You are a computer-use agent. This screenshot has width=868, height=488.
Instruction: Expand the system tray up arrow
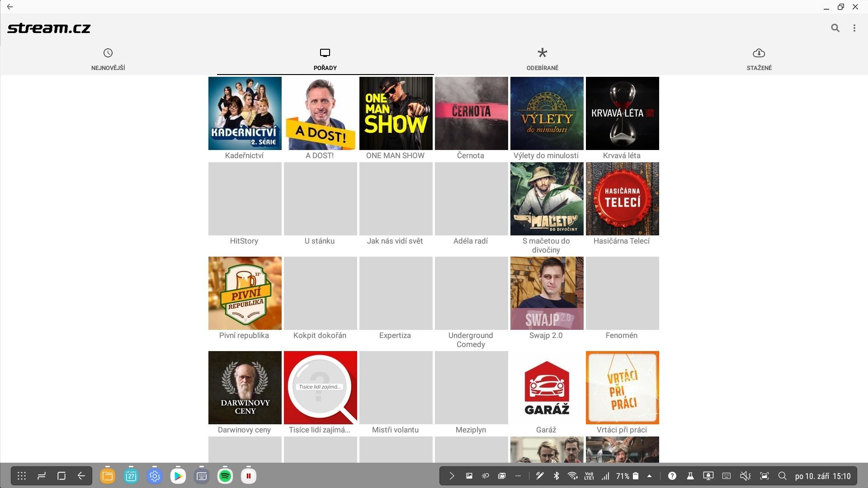[x=649, y=476]
